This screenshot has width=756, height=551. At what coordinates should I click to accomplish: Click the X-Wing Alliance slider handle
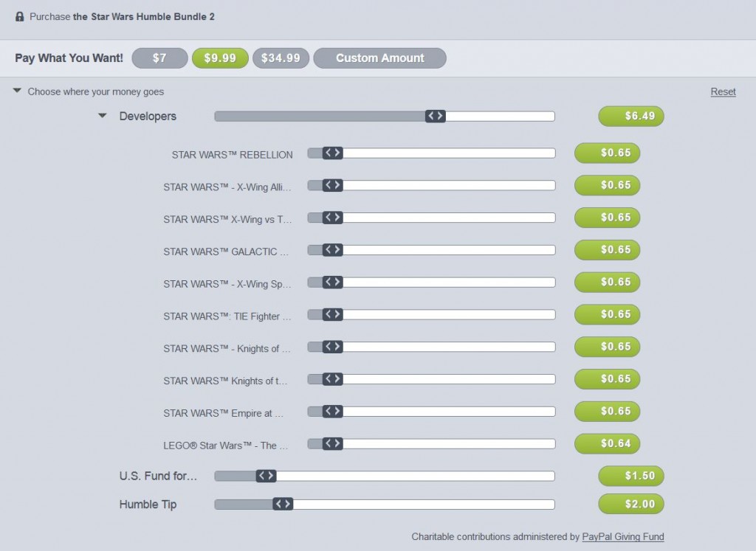333,185
